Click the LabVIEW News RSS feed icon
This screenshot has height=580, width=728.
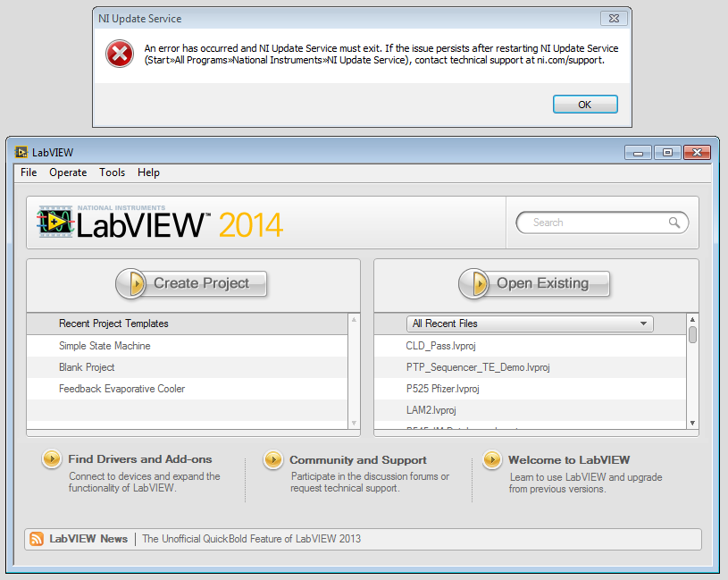(37, 539)
